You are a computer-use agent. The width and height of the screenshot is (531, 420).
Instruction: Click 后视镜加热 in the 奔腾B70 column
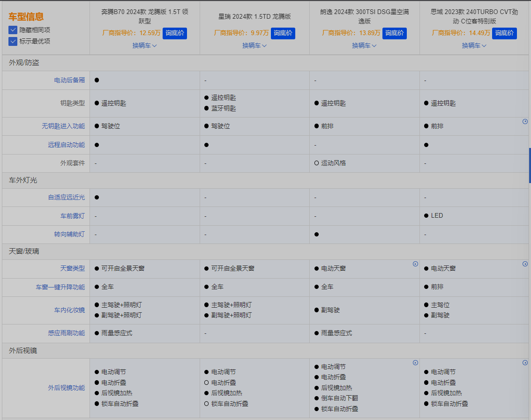point(117,393)
